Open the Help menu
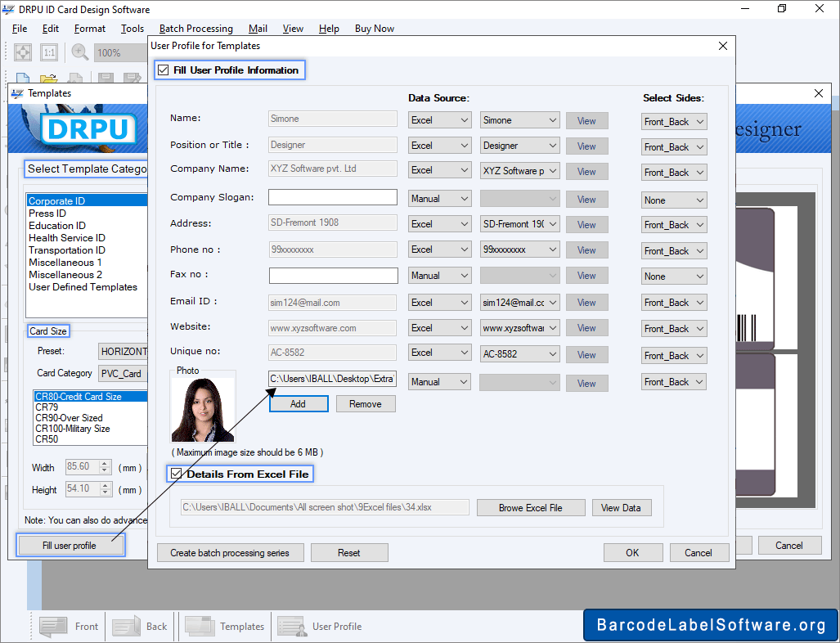 [x=329, y=29]
